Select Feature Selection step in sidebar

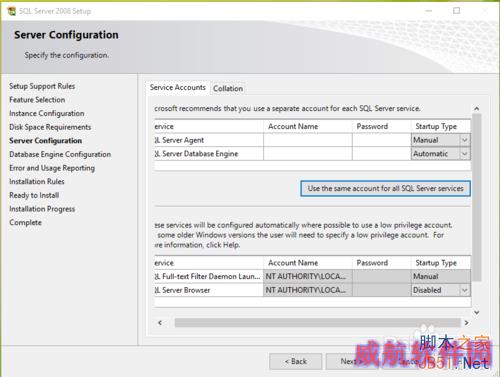click(37, 100)
